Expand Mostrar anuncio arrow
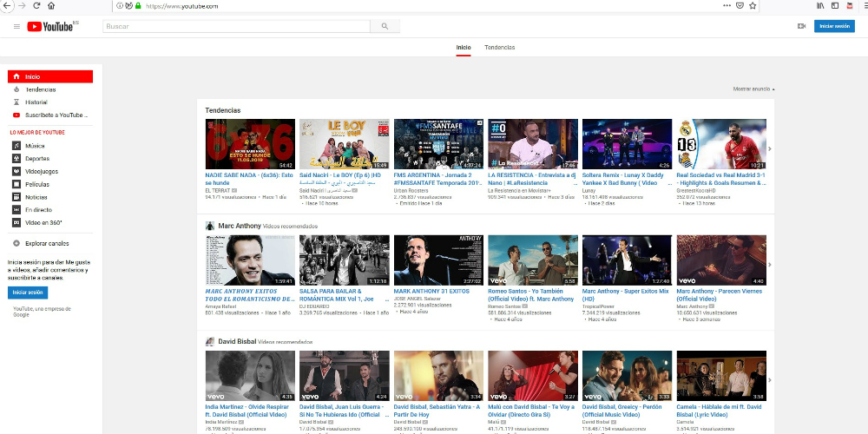 pos(773,89)
